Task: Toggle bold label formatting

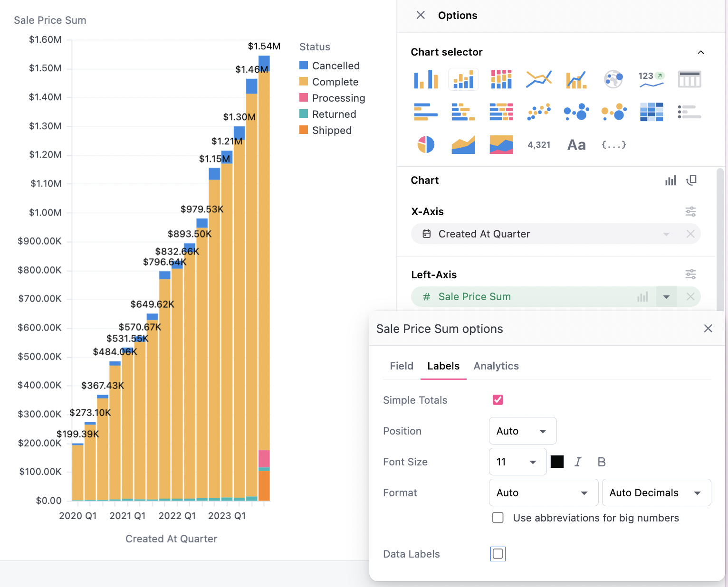Action: [602, 462]
